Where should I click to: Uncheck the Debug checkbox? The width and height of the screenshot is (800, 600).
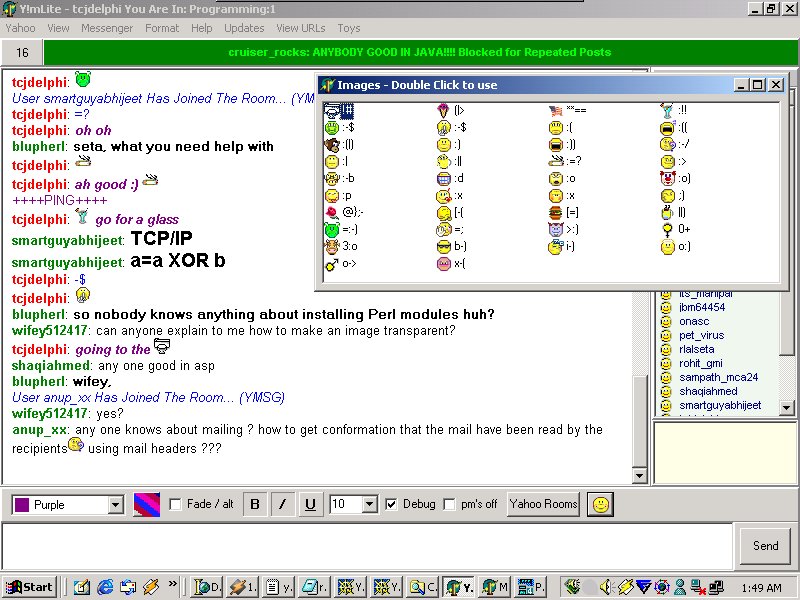click(x=391, y=505)
